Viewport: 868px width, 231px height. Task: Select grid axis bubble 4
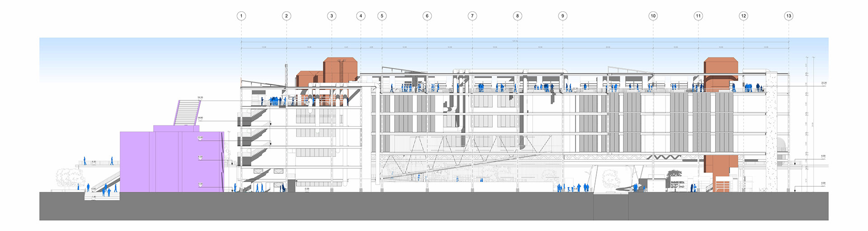361,16
